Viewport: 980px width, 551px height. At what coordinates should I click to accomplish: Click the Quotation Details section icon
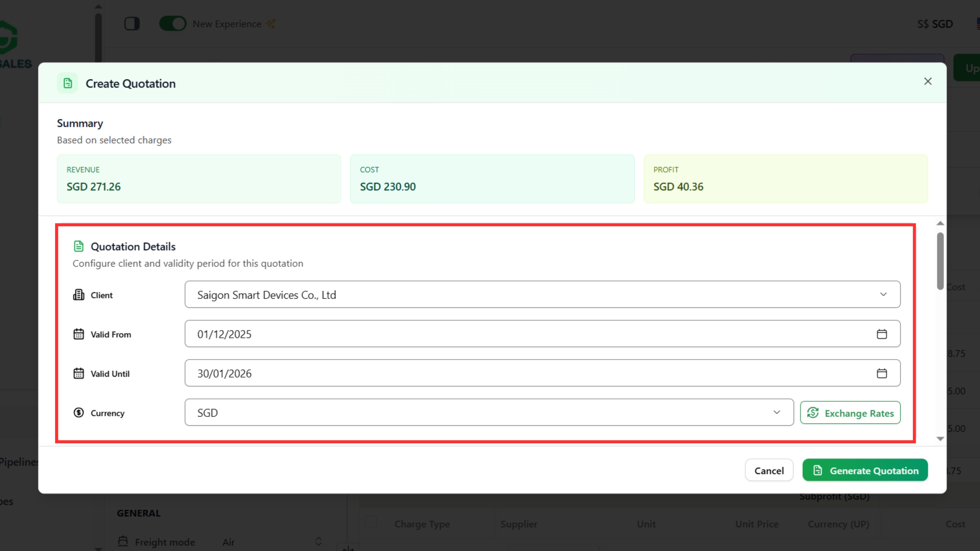(x=78, y=246)
